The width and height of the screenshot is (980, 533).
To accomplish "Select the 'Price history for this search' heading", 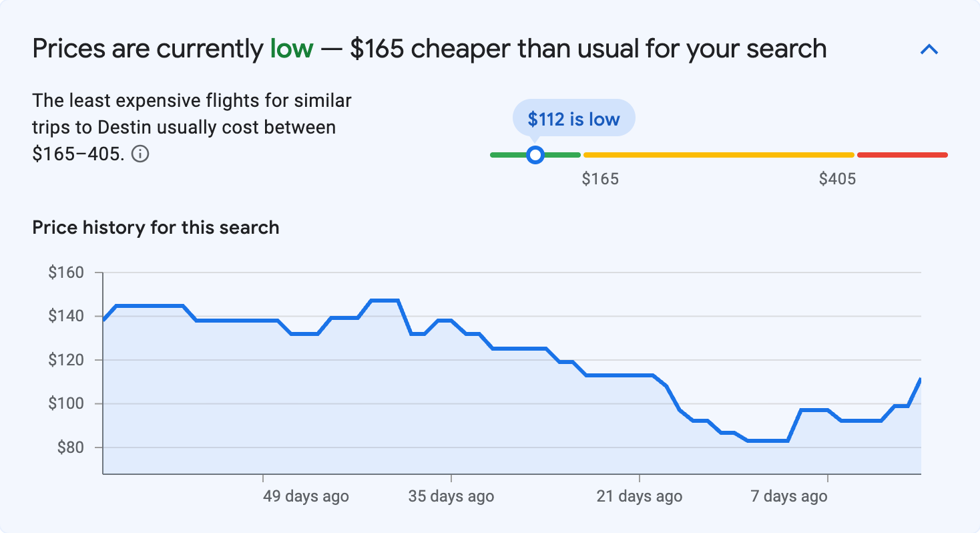I will (156, 227).
